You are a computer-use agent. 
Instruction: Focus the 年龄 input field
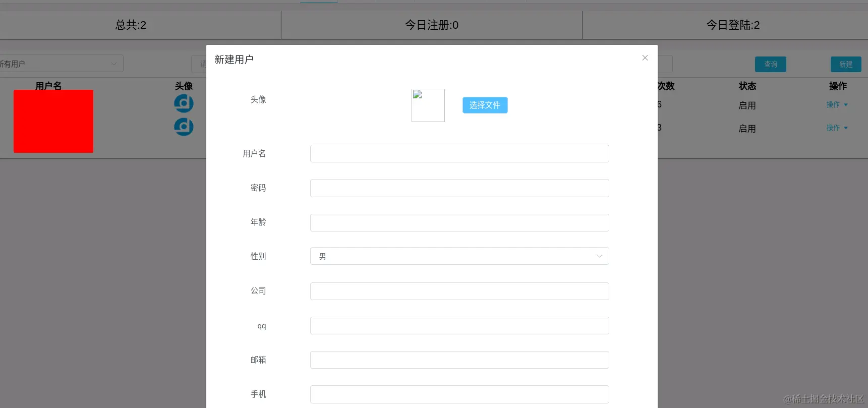tap(459, 222)
